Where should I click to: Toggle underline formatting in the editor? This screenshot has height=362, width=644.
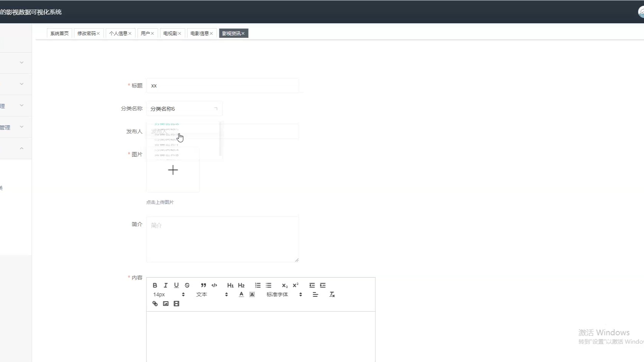tap(176, 285)
